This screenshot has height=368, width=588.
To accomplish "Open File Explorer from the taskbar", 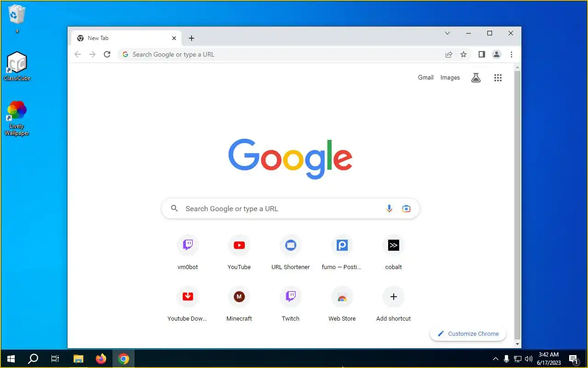I will pyautogui.click(x=79, y=359).
